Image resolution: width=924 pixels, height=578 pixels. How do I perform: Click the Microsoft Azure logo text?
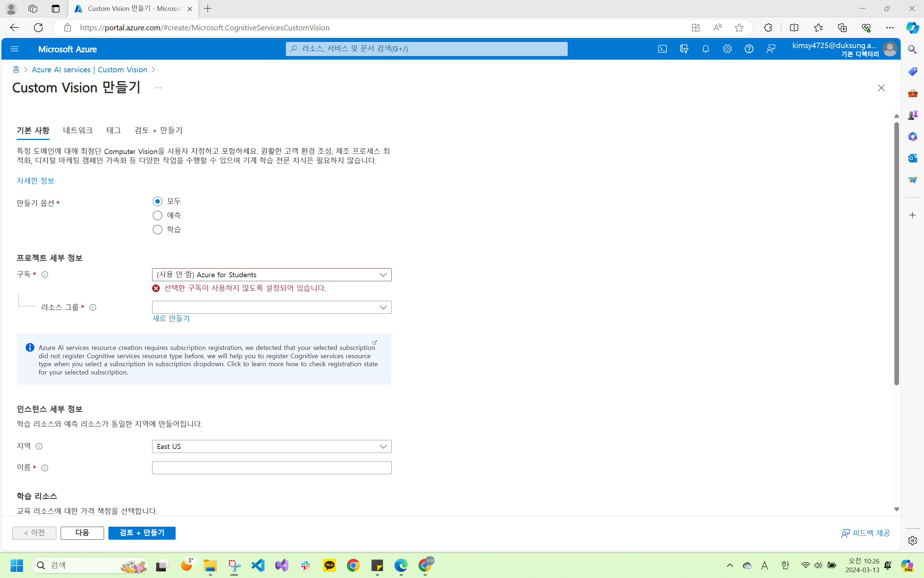coord(68,49)
